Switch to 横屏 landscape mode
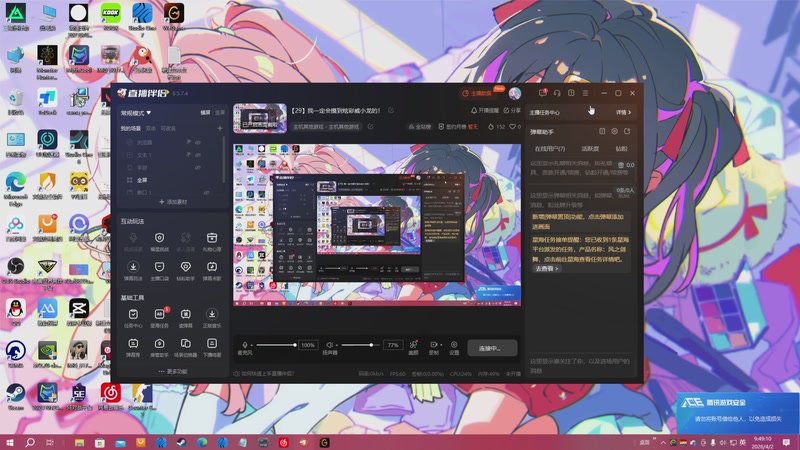Screen dimensions: 800x450 (x=205, y=113)
